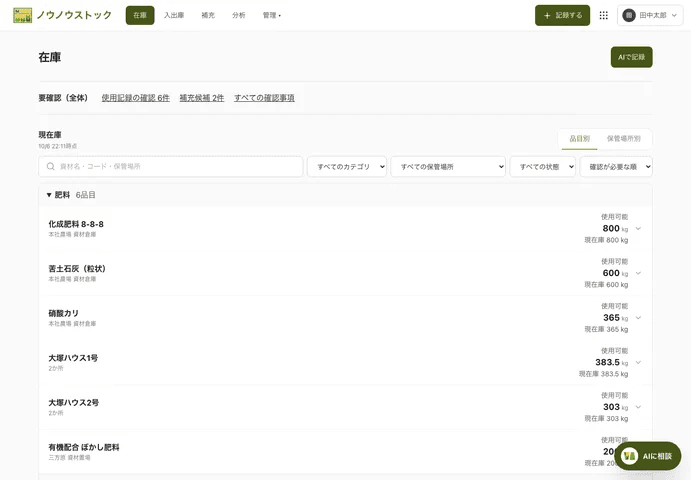The image size is (691, 480).
Task: Switch to the 分析 tab
Action: point(238,15)
